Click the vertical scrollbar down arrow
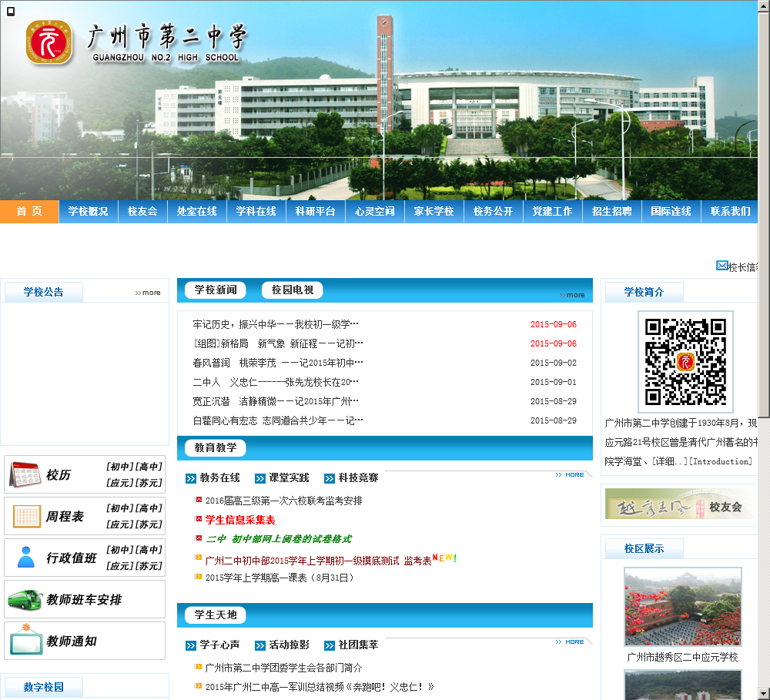Image resolution: width=770 pixels, height=700 pixels. pos(764,695)
